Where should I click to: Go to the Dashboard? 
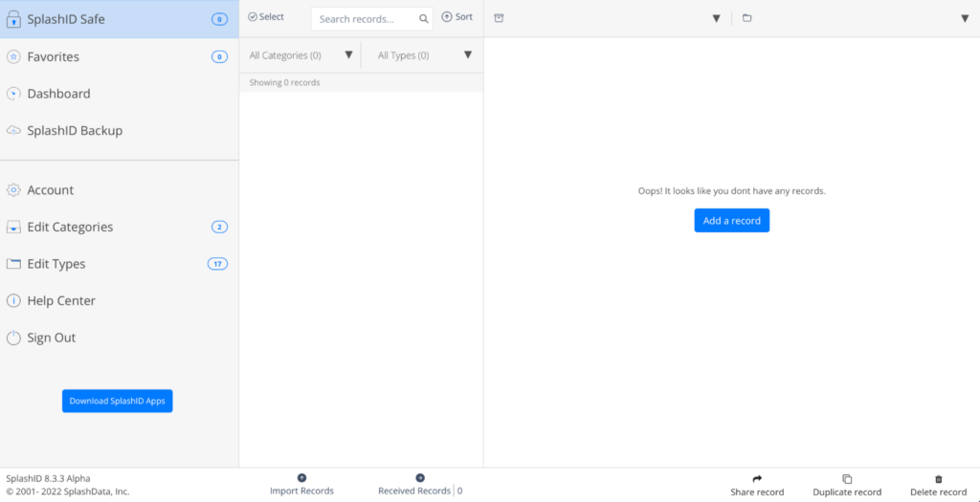point(120,94)
